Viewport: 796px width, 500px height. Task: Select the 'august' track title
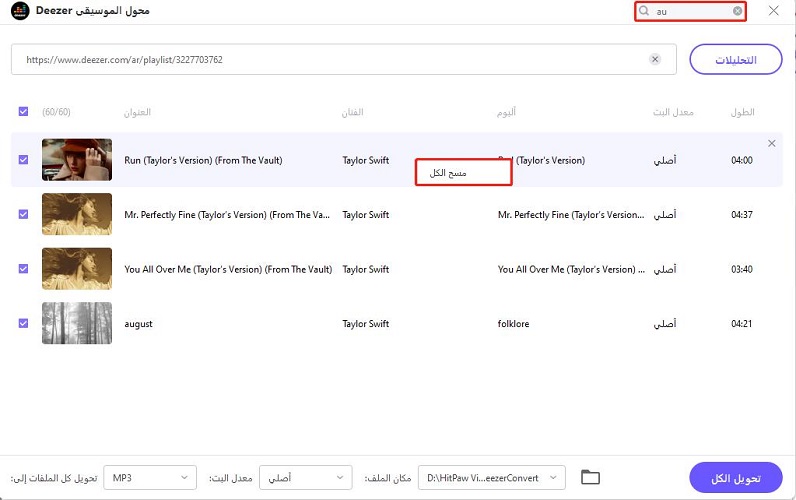tap(138, 324)
